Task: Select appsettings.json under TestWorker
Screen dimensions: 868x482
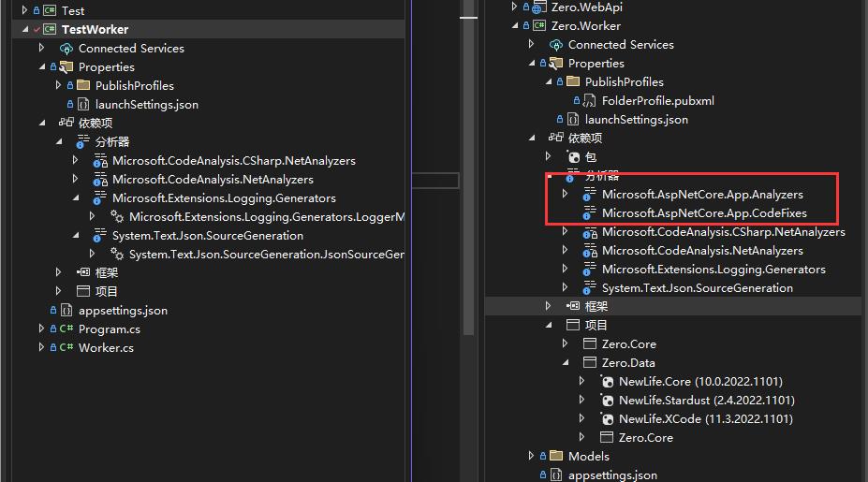Action: (123, 311)
